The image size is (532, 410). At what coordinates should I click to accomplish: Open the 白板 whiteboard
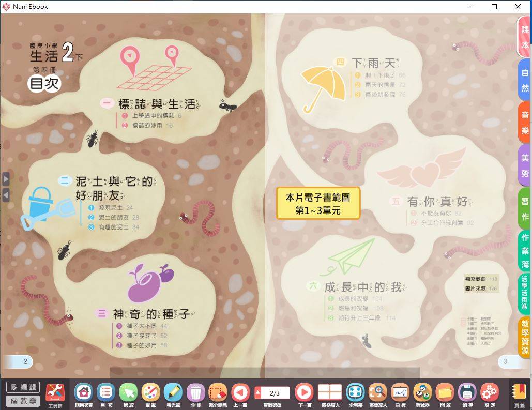coord(400,396)
